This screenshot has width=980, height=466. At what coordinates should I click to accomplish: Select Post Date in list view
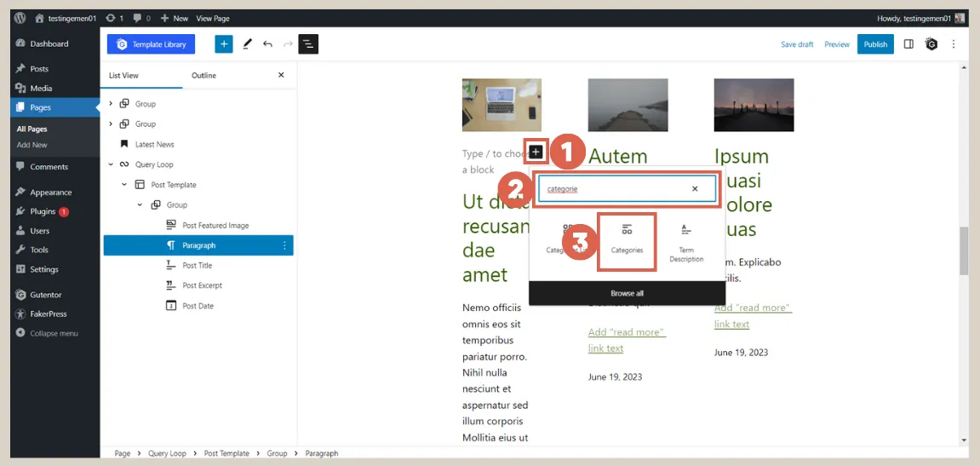(x=198, y=306)
